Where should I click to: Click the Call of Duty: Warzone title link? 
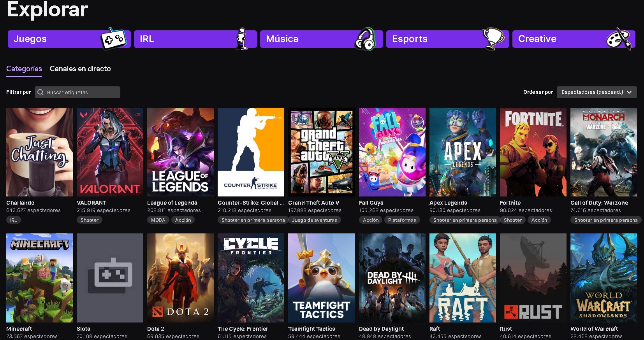[x=599, y=203]
